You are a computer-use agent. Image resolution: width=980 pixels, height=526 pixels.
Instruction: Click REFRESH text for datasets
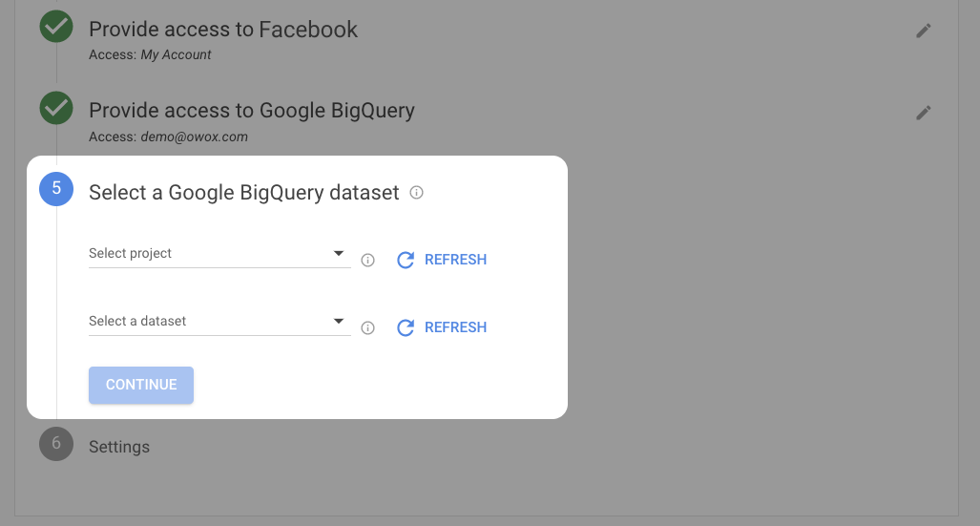(x=455, y=327)
